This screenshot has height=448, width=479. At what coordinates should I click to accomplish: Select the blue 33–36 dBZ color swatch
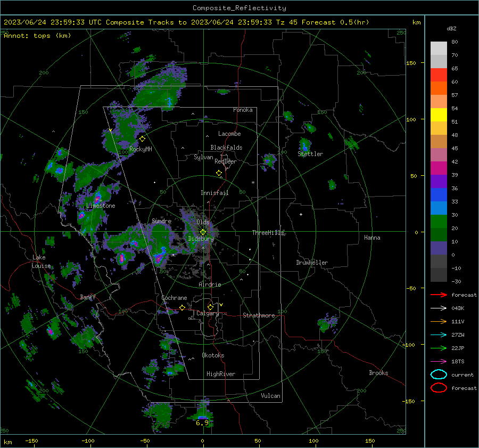click(x=439, y=195)
